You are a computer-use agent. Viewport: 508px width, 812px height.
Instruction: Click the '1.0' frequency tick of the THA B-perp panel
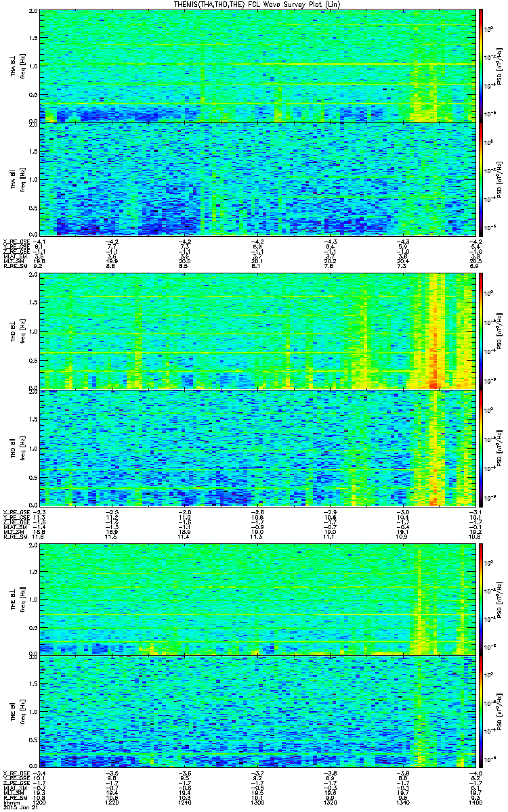[x=33, y=66]
